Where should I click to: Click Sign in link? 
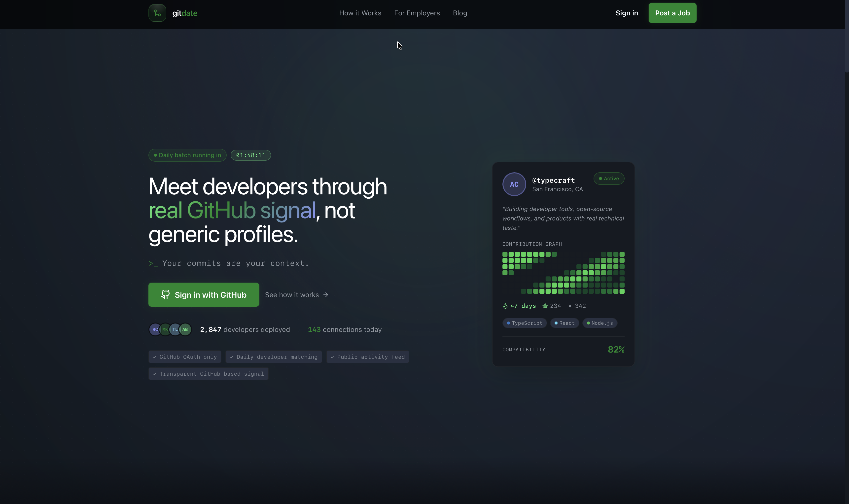pyautogui.click(x=627, y=13)
